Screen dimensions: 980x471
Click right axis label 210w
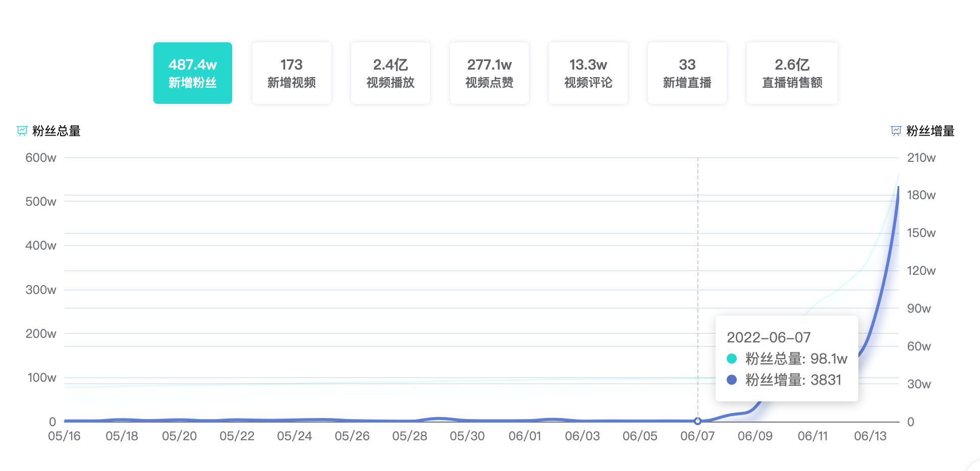[x=921, y=158]
